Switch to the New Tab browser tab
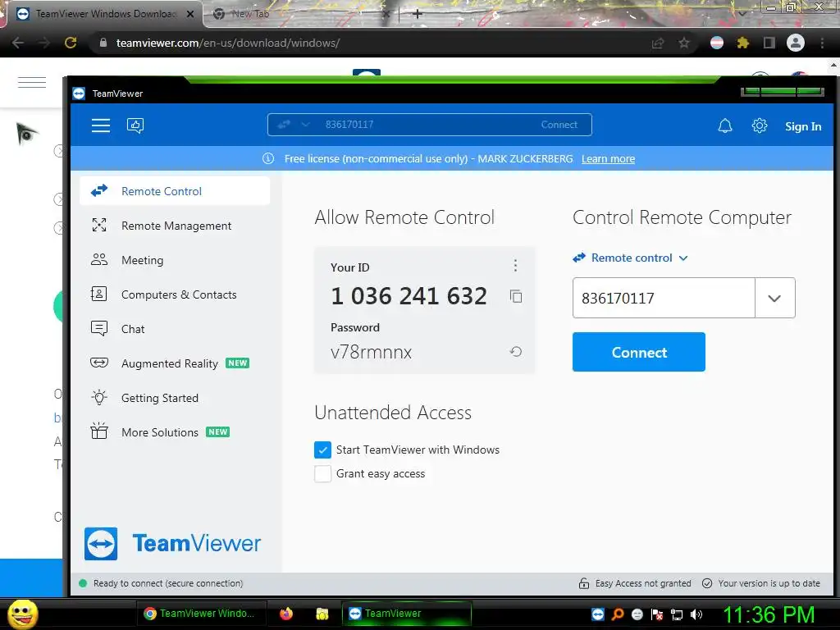The height and width of the screenshot is (630, 840). pyautogui.click(x=300, y=14)
